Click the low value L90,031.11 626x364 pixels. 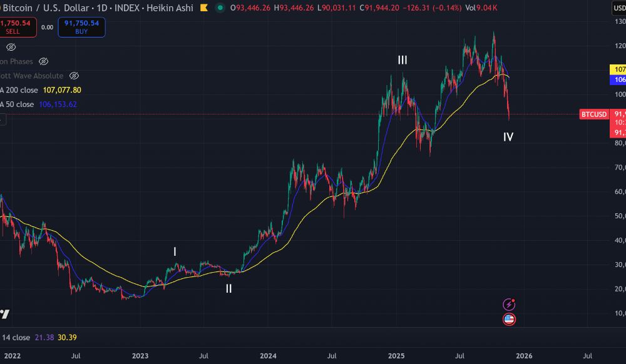point(336,8)
